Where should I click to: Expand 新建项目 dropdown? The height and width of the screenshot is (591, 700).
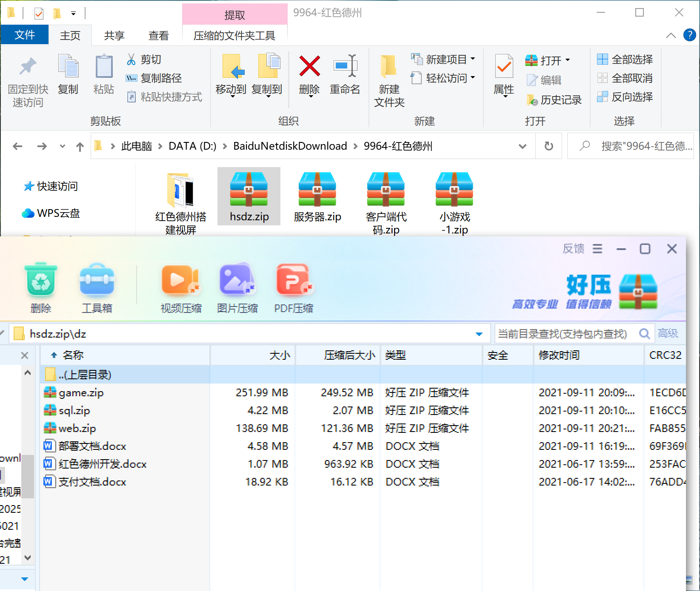tap(473, 59)
